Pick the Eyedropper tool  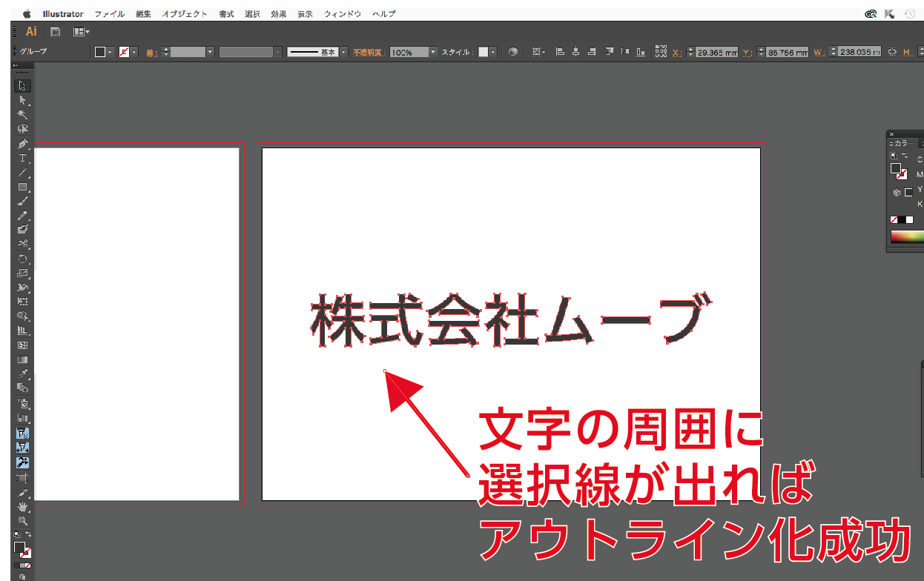[22, 374]
